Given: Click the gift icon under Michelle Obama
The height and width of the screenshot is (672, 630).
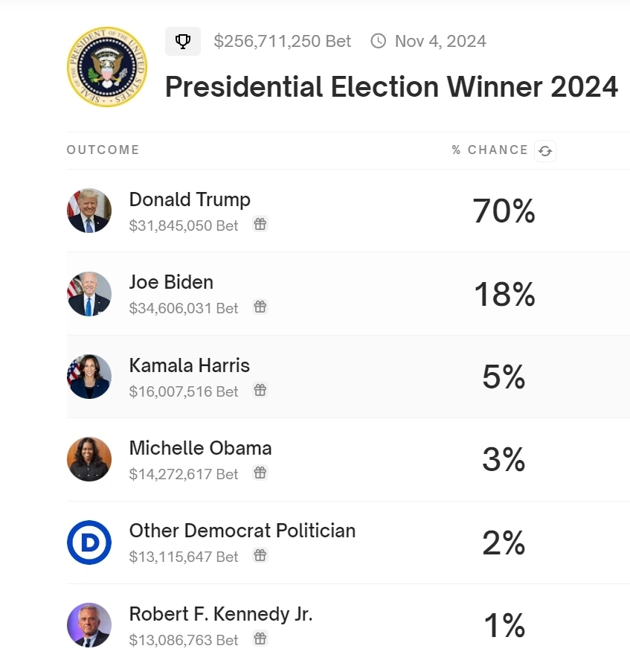Looking at the screenshot, I should pyautogui.click(x=260, y=473).
